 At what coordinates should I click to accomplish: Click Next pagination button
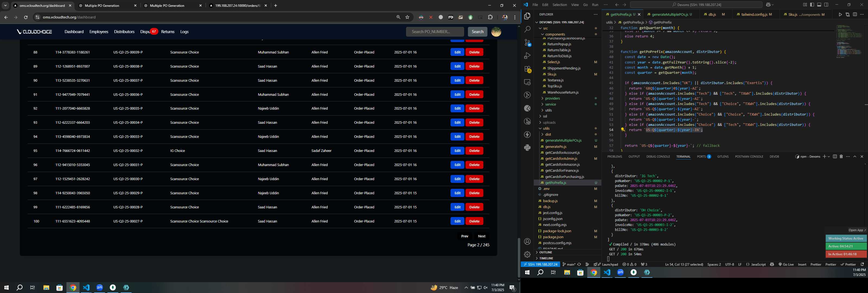tap(481, 236)
